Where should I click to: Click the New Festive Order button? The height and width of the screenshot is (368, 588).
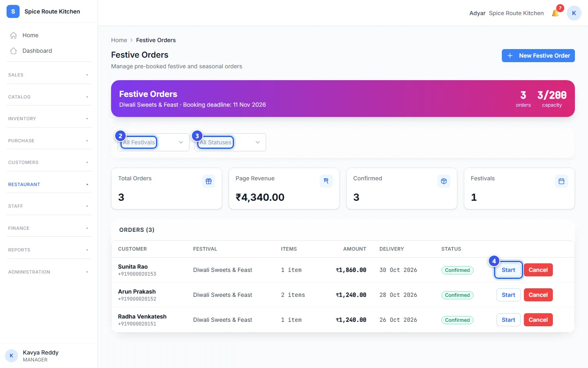click(x=538, y=56)
